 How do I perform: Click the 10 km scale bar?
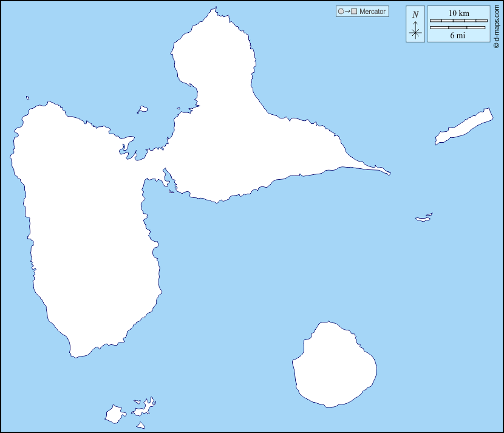click(x=458, y=21)
